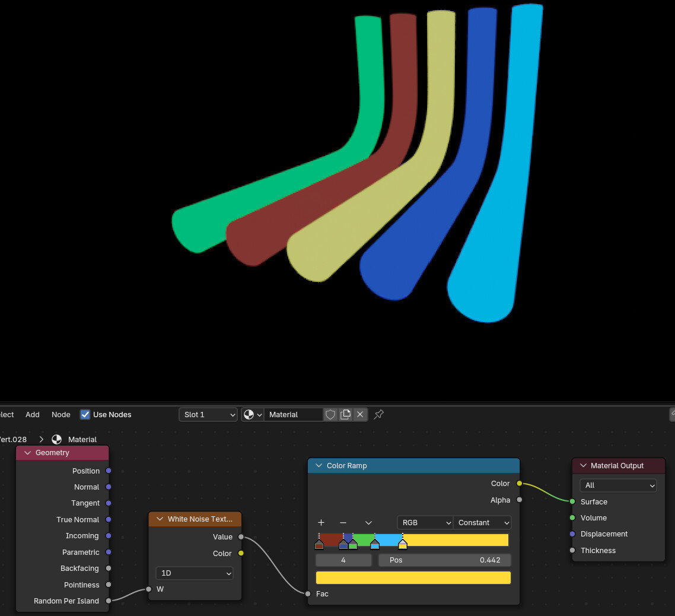Click the Thickness input socket
This screenshot has height=616, width=675.
point(572,550)
